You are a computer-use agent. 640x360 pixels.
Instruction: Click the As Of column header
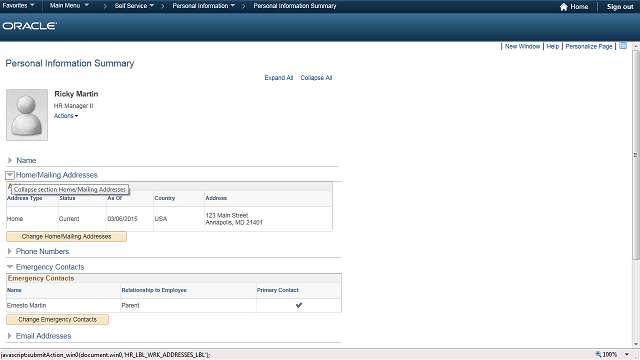coord(114,198)
